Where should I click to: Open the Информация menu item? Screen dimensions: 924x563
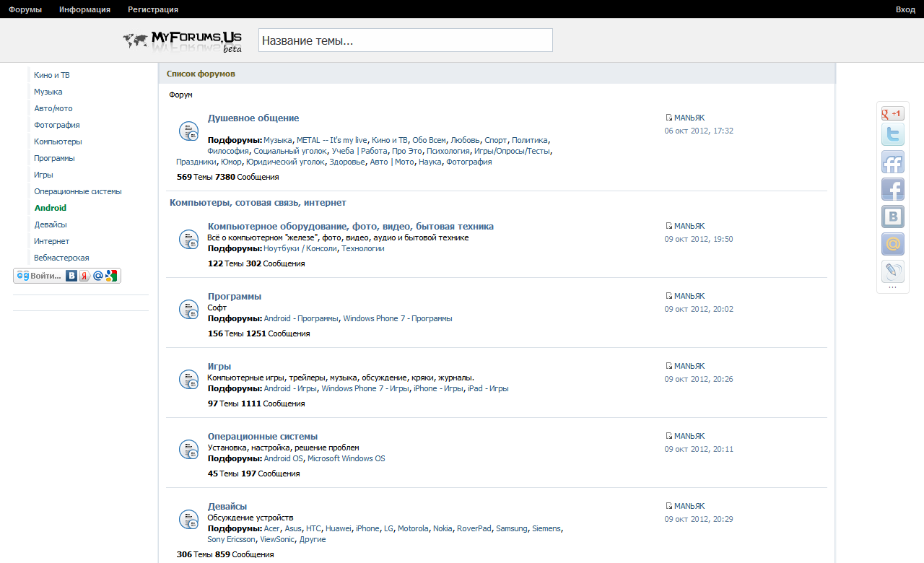[84, 9]
